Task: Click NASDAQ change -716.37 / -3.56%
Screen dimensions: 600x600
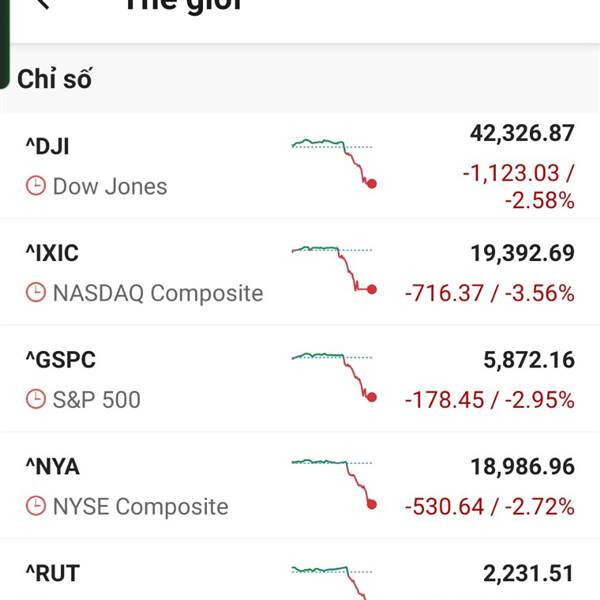Action: 489,294
